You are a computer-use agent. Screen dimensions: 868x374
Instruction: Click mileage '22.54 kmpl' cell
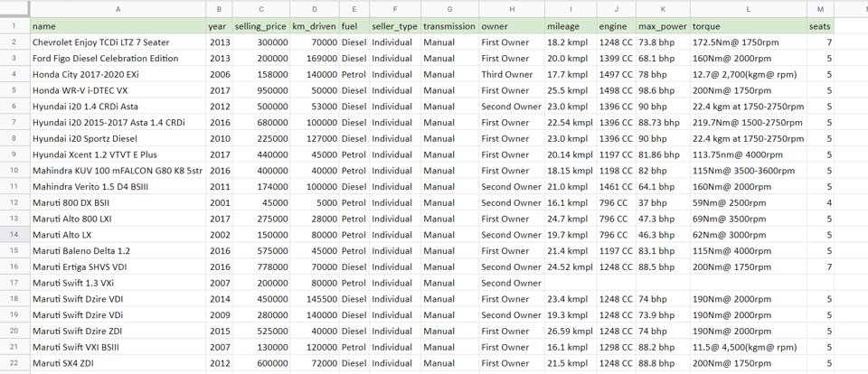coord(571,122)
